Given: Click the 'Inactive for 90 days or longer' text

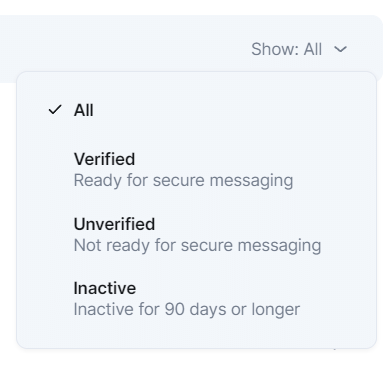Looking at the screenshot, I should [187, 309].
